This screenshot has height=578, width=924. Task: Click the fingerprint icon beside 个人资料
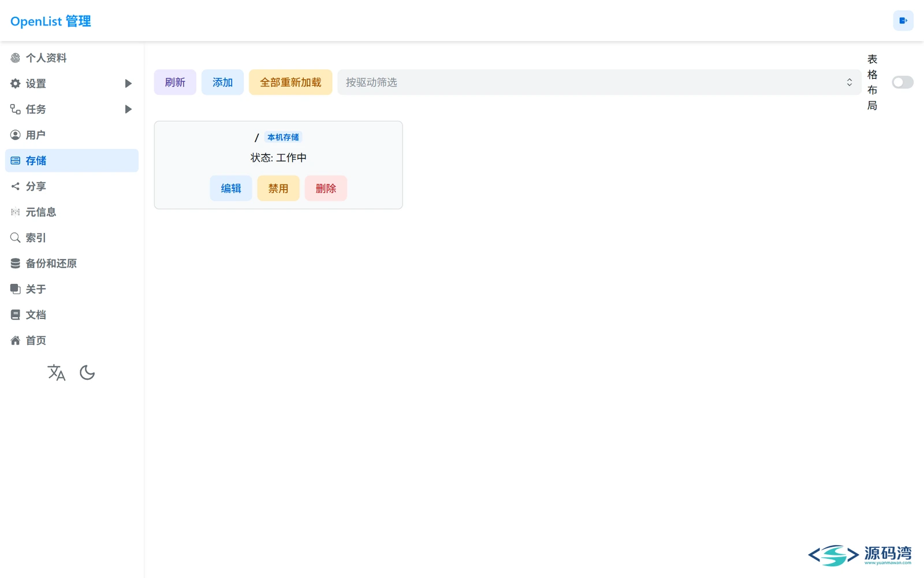point(16,58)
